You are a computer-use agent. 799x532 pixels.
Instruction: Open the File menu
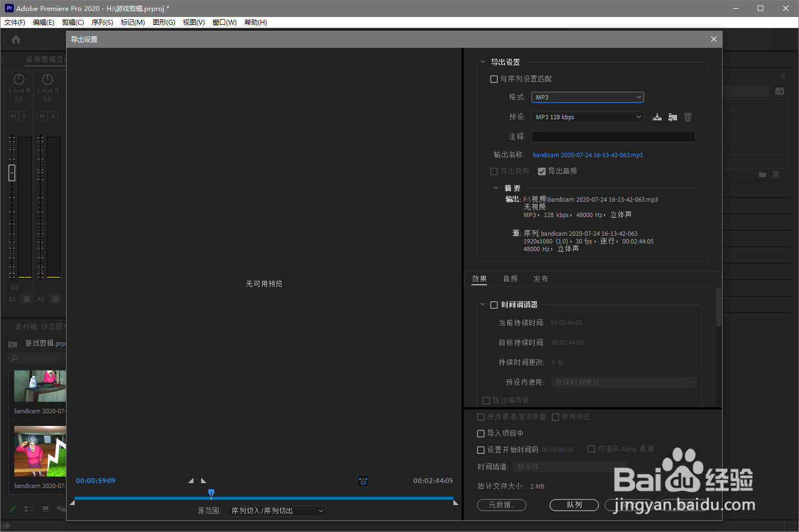coord(15,23)
